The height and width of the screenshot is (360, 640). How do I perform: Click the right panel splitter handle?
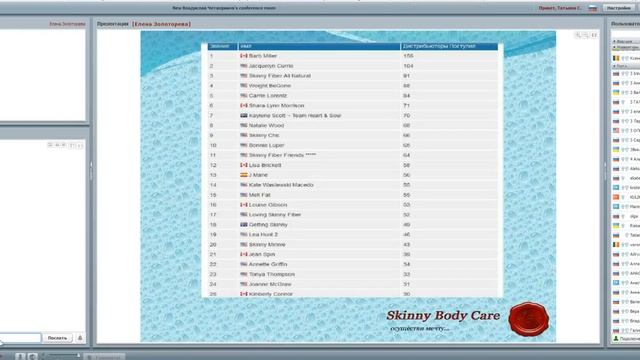pos(605,171)
